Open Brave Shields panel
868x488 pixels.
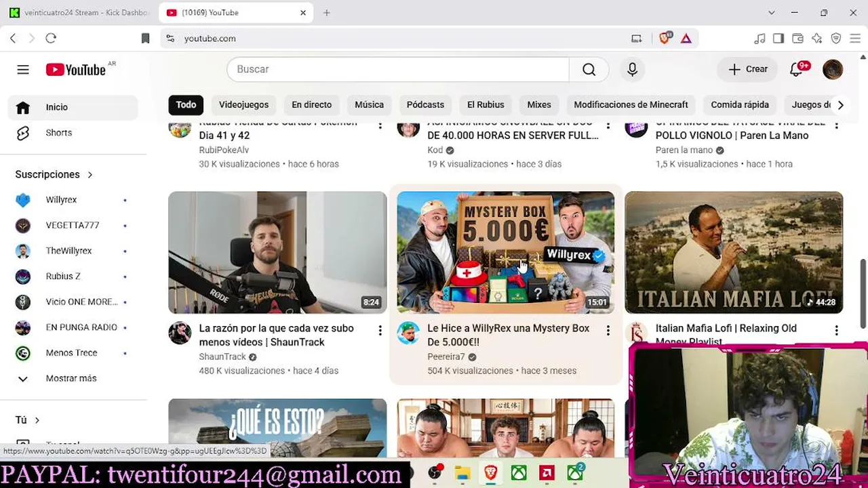[x=665, y=39]
